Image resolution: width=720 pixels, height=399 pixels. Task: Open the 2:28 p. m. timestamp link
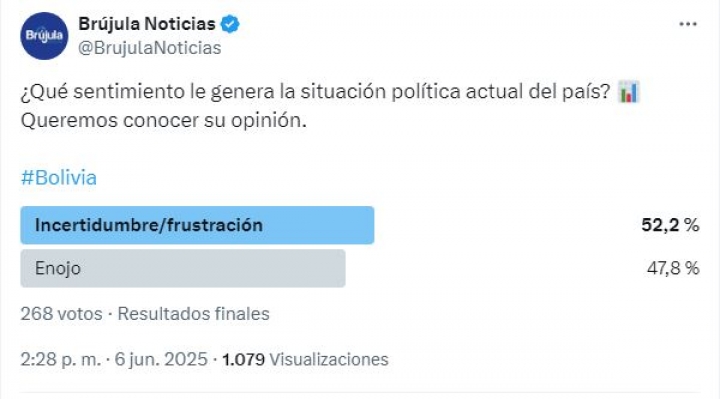pyautogui.click(x=60, y=359)
